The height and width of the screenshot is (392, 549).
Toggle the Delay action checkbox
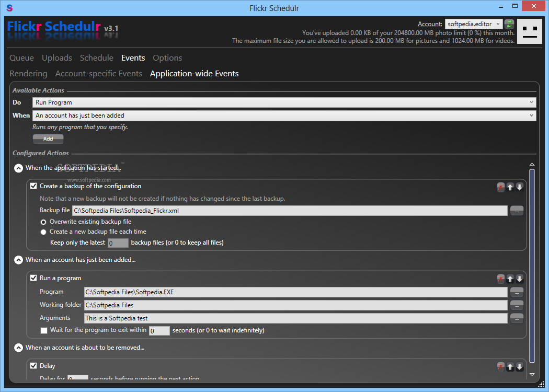(x=33, y=366)
